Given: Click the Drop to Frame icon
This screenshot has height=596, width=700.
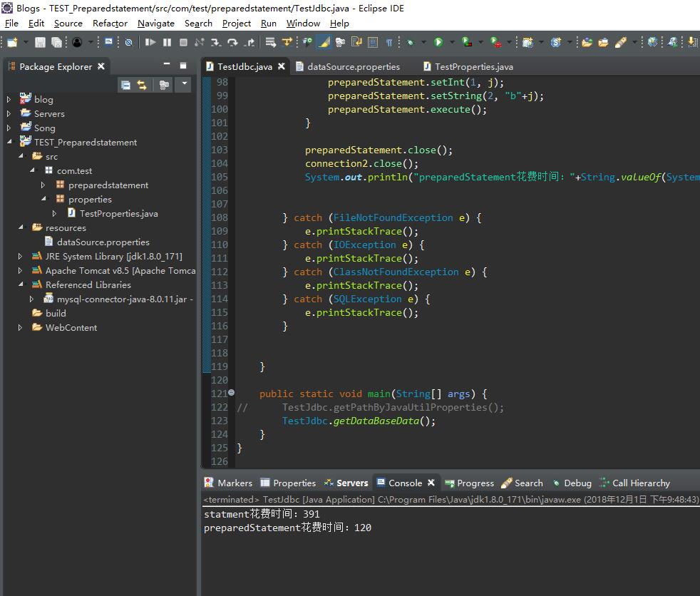Looking at the screenshot, I should pyautogui.click(x=270, y=42).
